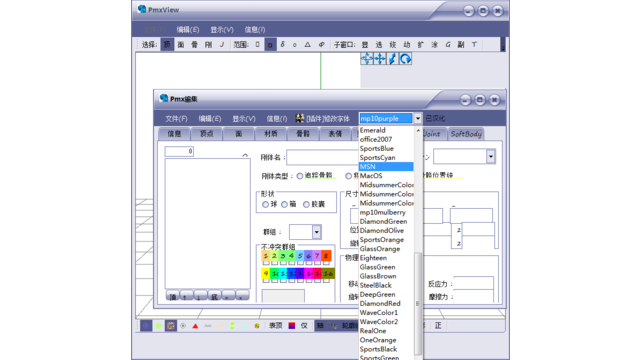
Task: Choose SteelBlack skin from the list
Action: coord(386,285)
